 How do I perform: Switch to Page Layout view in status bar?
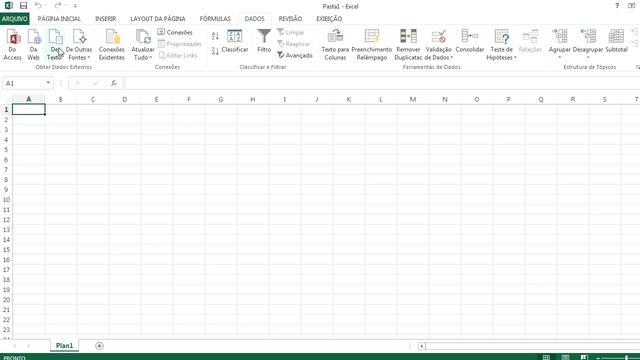565,357
